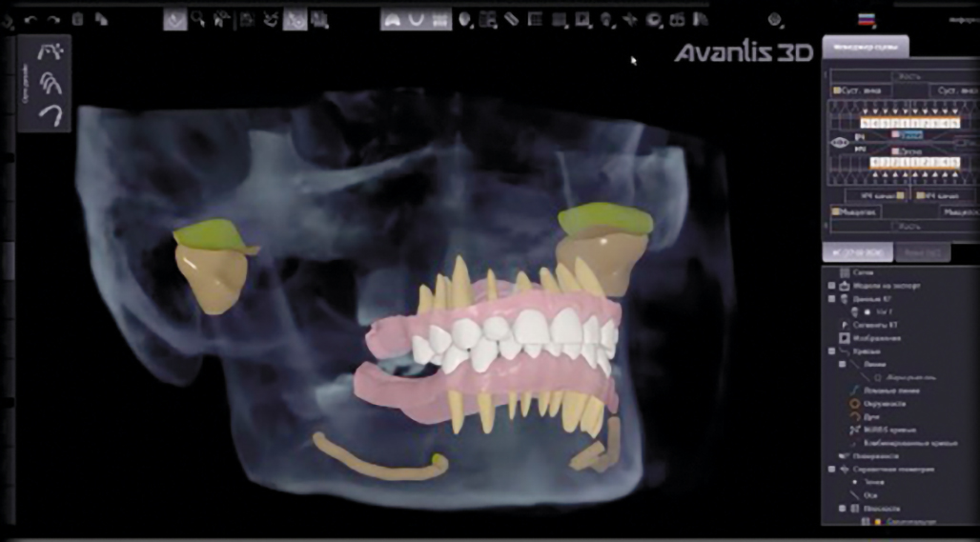Select the upper jaw arch view icon
Viewport: 980px width, 542px height.
point(391,19)
